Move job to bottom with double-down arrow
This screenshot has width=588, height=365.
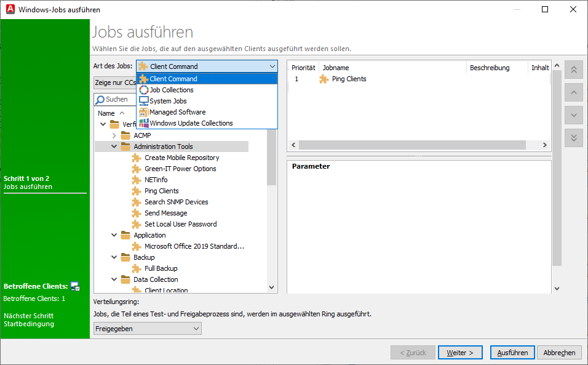[573, 137]
